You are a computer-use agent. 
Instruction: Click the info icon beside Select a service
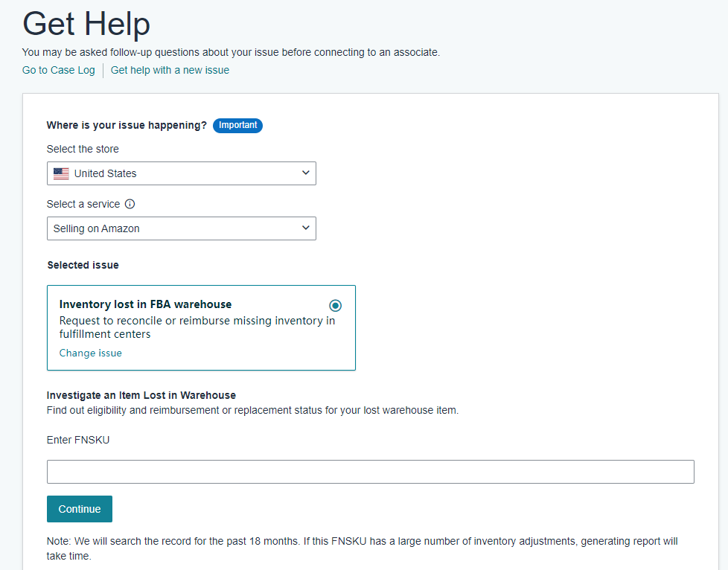click(130, 204)
